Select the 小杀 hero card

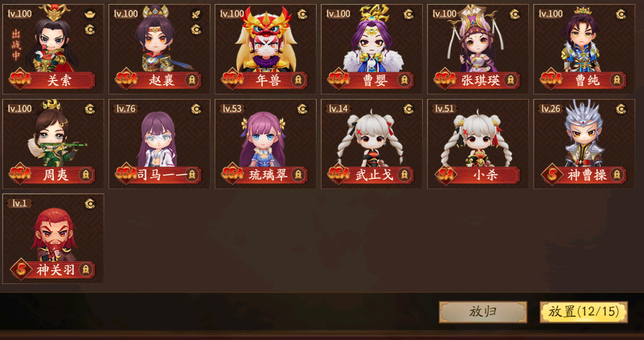[478, 144]
